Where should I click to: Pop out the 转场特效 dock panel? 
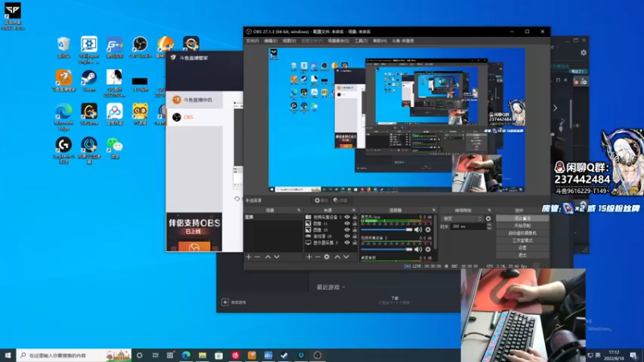point(489,210)
